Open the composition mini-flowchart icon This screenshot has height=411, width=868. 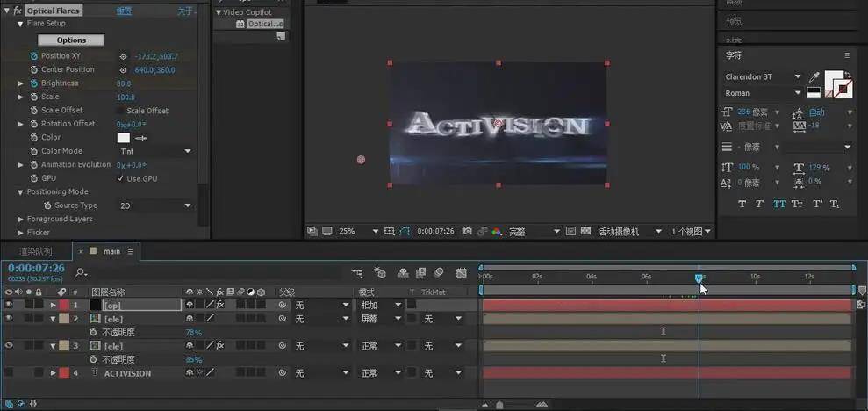[x=357, y=272]
